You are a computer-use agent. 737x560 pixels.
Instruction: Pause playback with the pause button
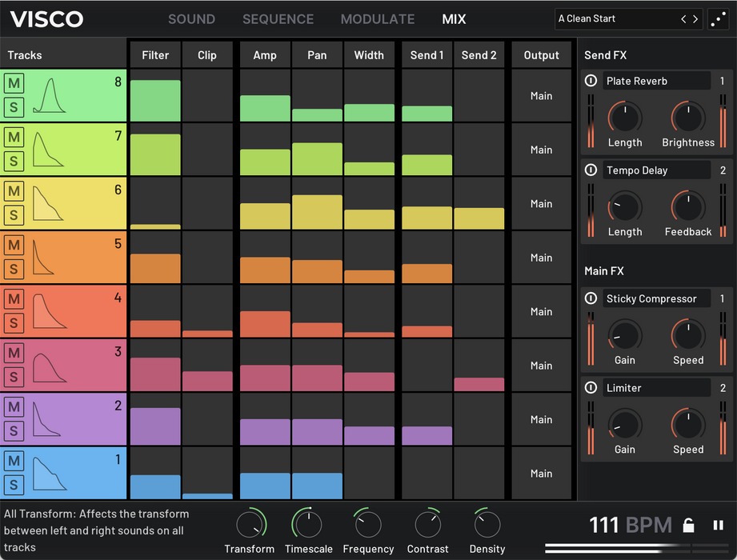pos(718,526)
